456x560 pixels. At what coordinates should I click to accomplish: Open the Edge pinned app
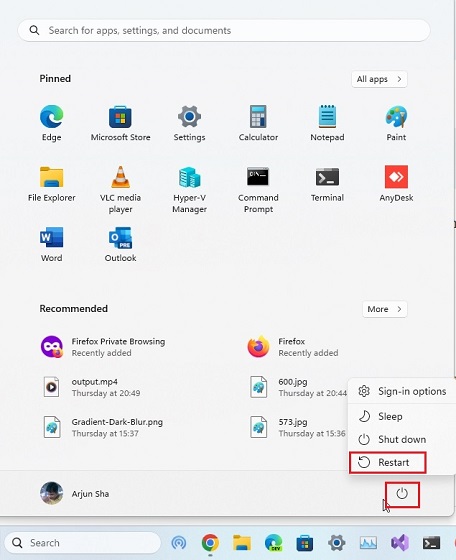pyautogui.click(x=51, y=123)
